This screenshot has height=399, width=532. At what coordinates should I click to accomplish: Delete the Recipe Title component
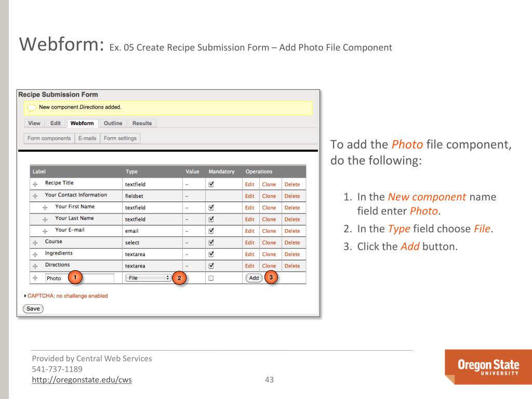[x=292, y=184]
